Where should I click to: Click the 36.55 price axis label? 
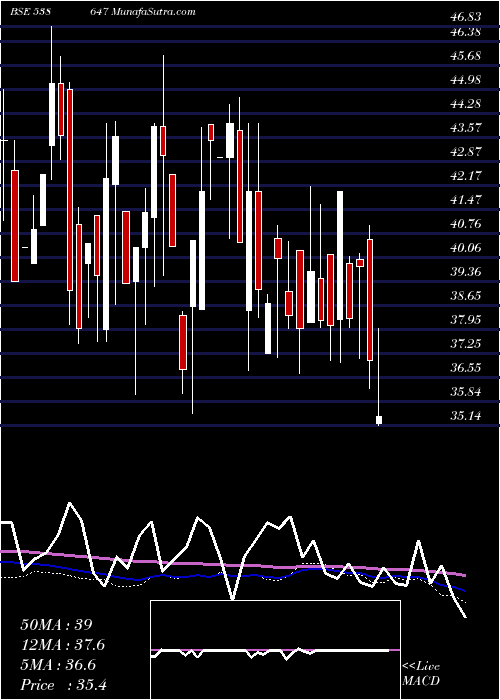[x=466, y=368]
